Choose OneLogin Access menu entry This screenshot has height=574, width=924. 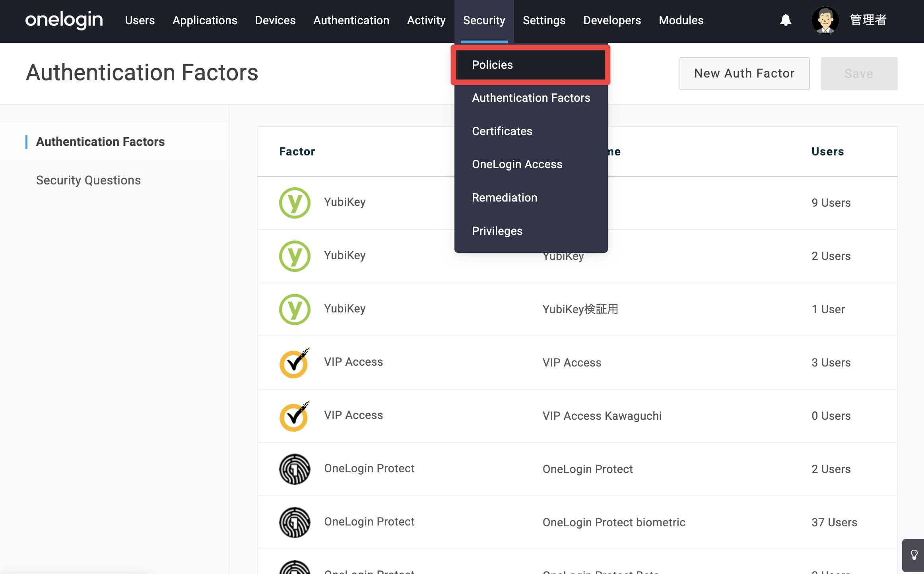click(x=531, y=164)
